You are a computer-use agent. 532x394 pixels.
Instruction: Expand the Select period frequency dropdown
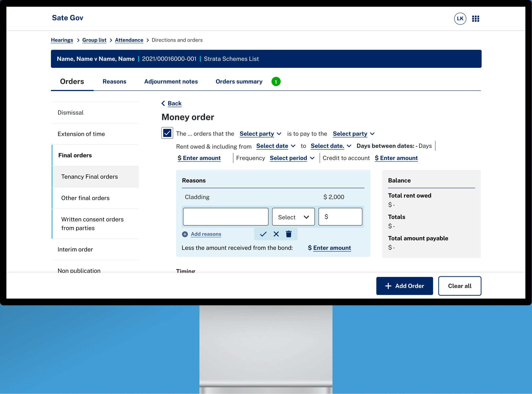292,158
